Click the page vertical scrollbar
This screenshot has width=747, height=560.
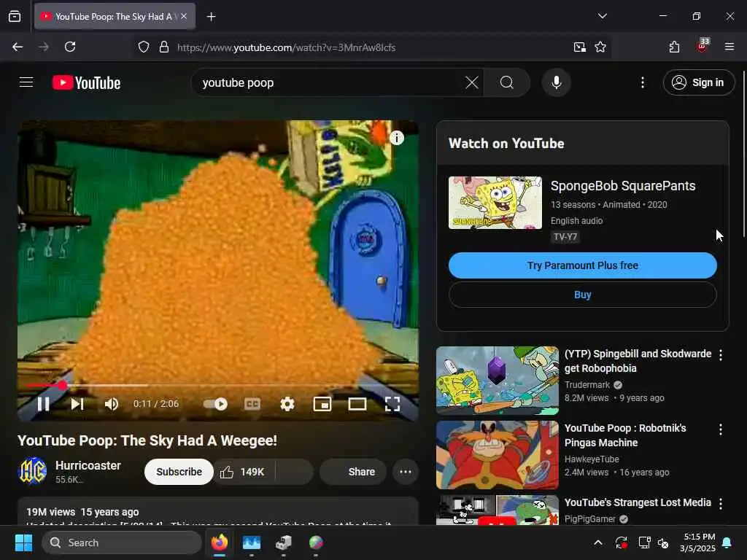click(x=743, y=154)
